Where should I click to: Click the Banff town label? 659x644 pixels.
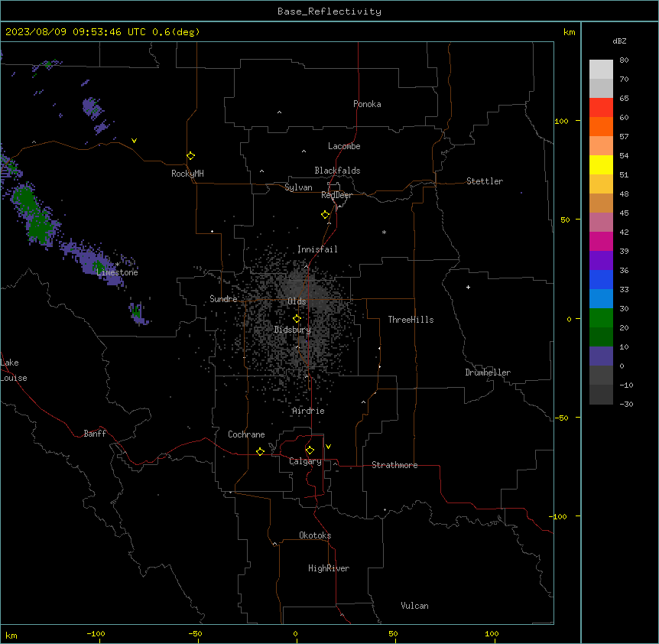pyautogui.click(x=95, y=434)
